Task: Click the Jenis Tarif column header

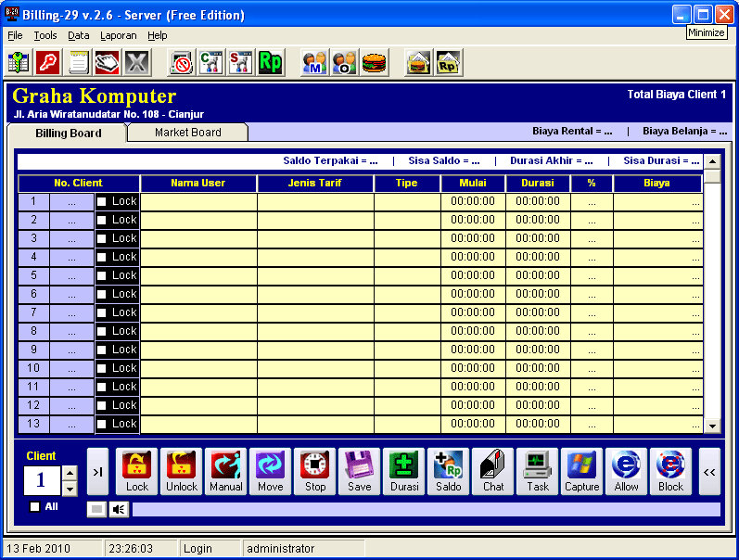Action: [315, 183]
